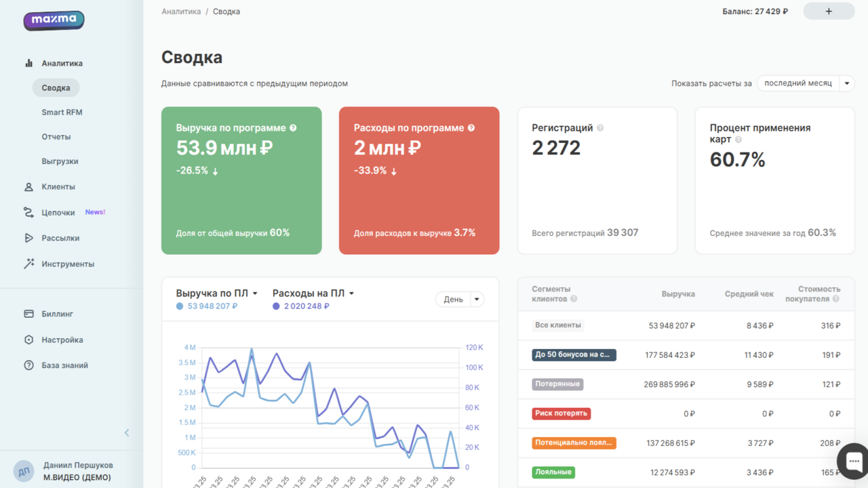This screenshot has width=868, height=488.
Task: Open the period dropdown 'последний месяц'
Action: pos(806,83)
